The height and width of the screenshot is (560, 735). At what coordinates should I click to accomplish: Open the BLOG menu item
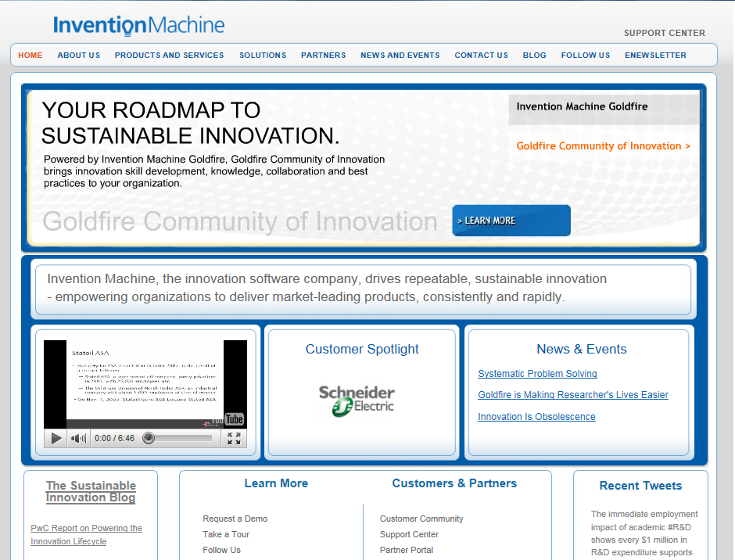click(535, 55)
